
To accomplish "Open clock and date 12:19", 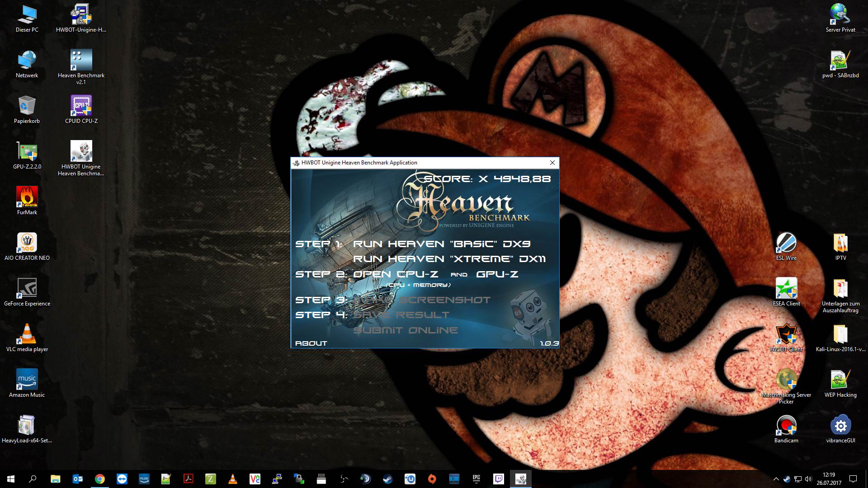I will [829, 479].
